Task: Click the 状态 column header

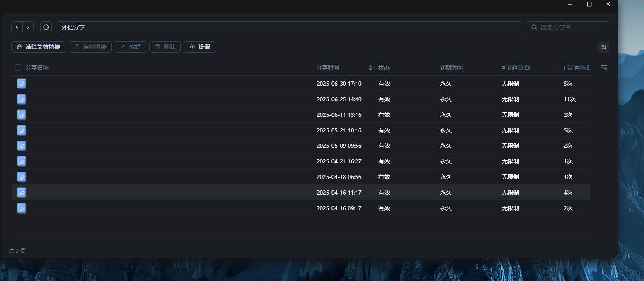Action: point(384,67)
